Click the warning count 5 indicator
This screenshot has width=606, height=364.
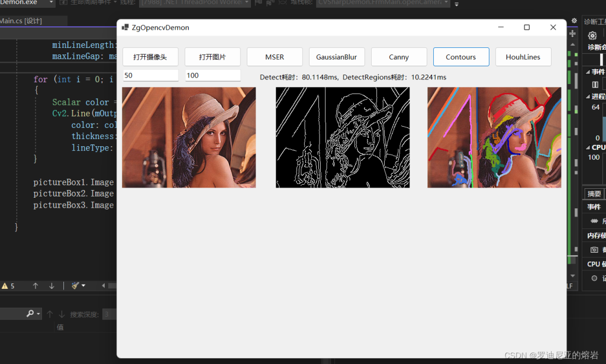point(8,286)
